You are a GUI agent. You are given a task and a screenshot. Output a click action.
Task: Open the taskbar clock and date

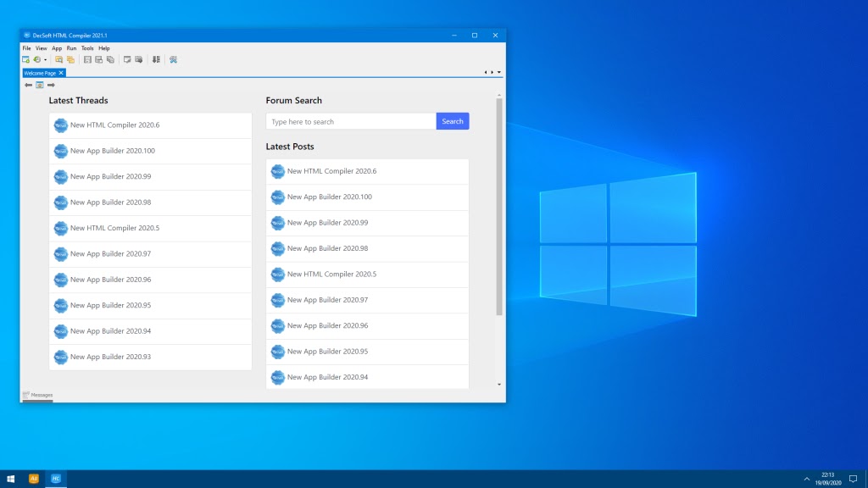coord(827,480)
